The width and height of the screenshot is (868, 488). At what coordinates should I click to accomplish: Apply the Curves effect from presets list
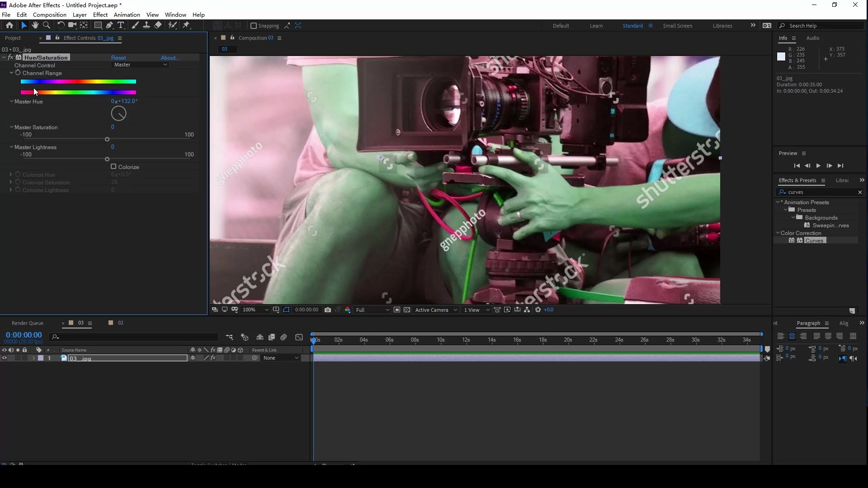point(815,241)
